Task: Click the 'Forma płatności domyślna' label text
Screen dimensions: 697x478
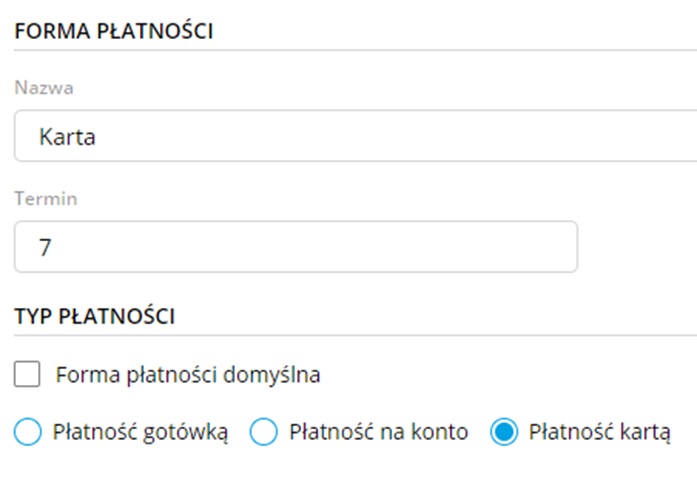Action: [x=188, y=375]
